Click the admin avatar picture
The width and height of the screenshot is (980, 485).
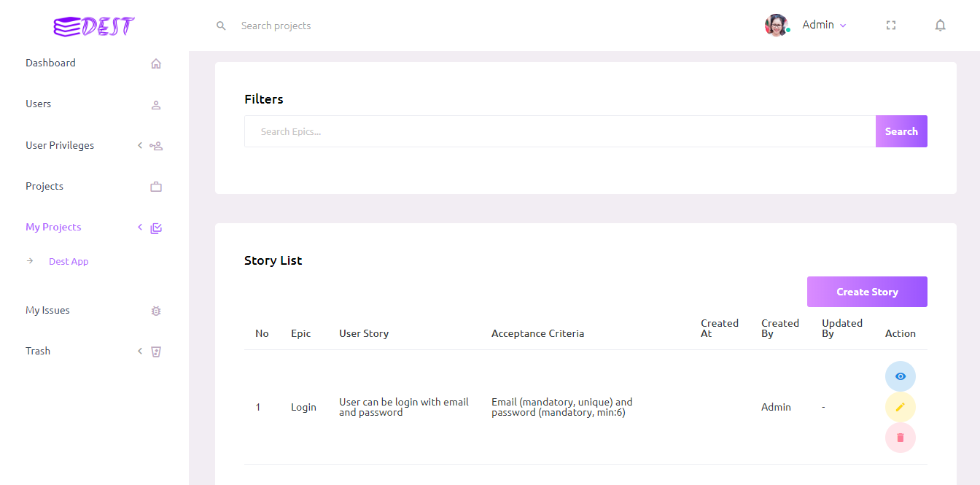click(x=777, y=26)
